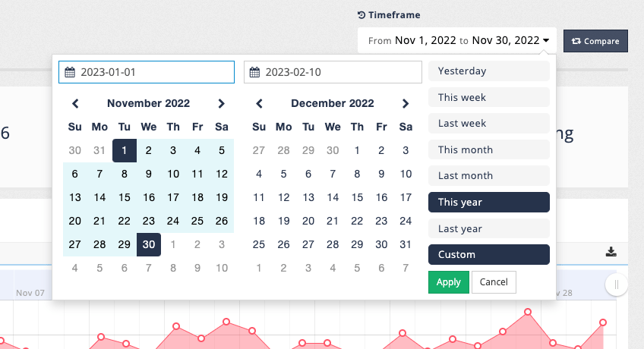Viewport: 644px width, 349px height.
Task: Select the Last month preset
Action: click(489, 175)
